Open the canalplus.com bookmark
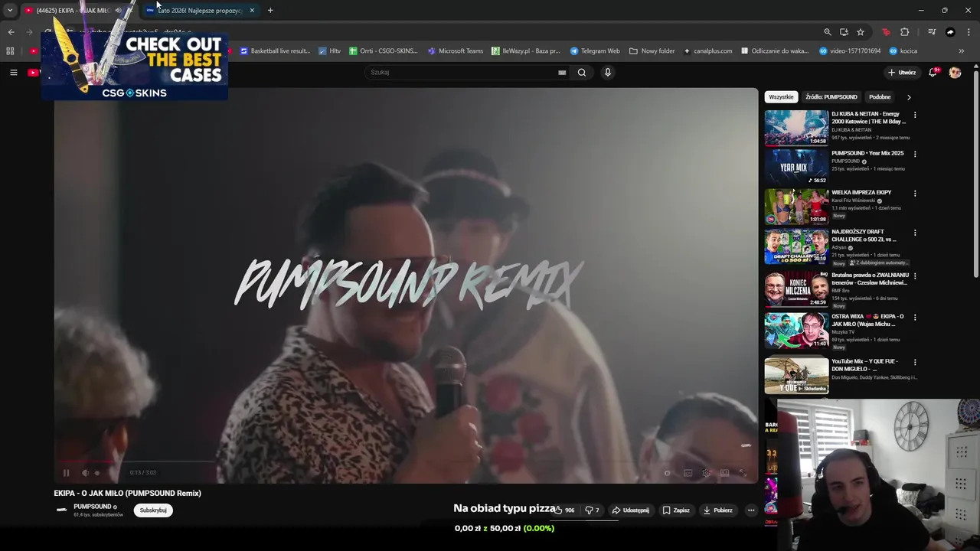Viewport: 980px width, 551px height. tap(708, 51)
